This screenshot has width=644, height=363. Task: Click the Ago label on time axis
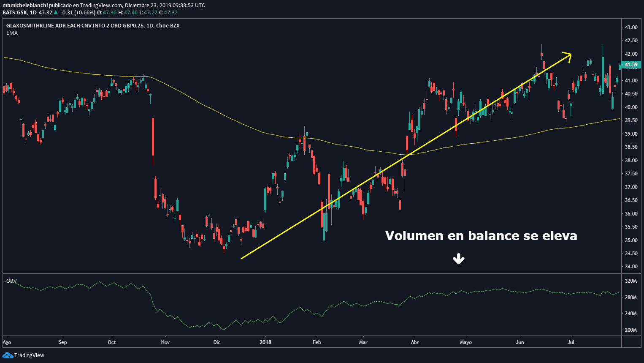coord(7,342)
